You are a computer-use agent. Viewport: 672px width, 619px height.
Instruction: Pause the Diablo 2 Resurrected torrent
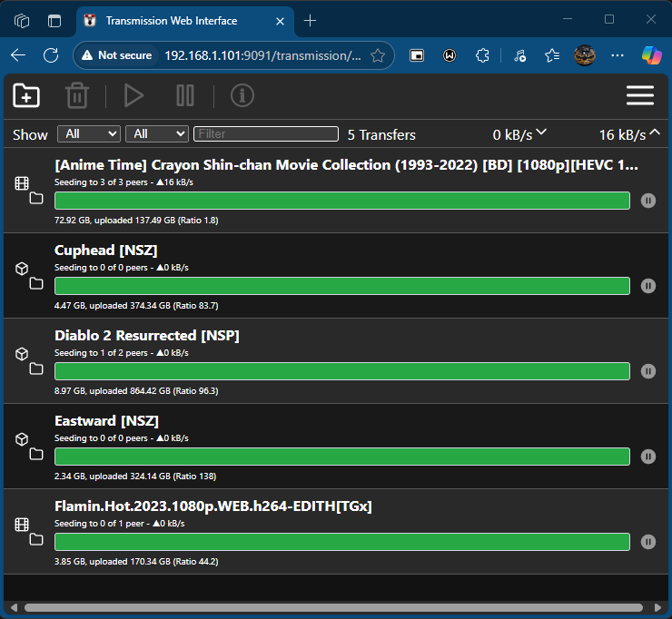(x=648, y=371)
